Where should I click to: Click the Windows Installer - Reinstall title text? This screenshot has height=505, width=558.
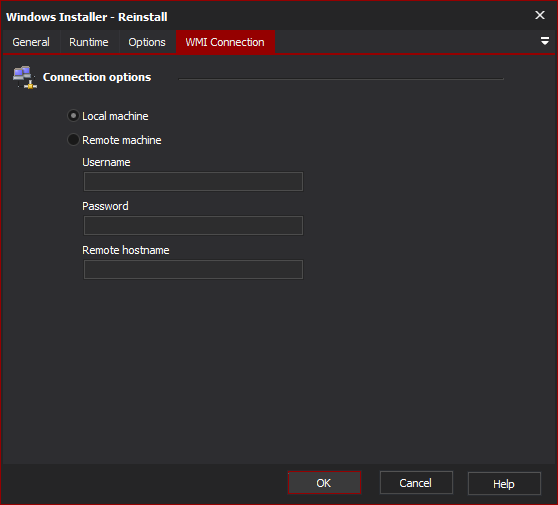(x=86, y=17)
